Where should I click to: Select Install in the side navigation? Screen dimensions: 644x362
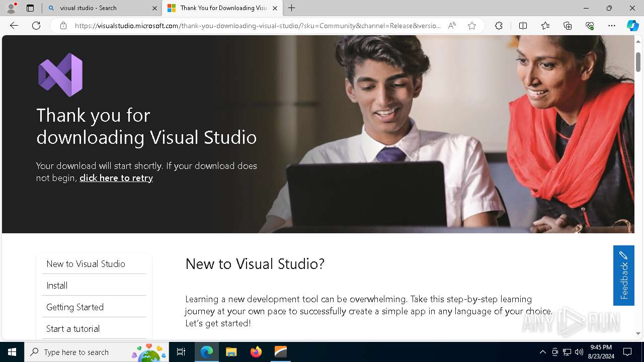(94, 286)
